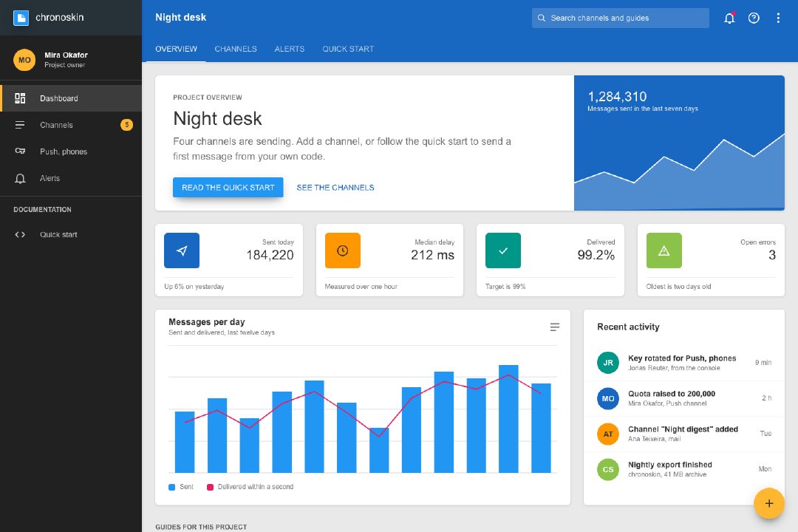Screen dimensions: 798x532
Task: Click the MO avatar in Recent activity
Action: tap(607, 398)
